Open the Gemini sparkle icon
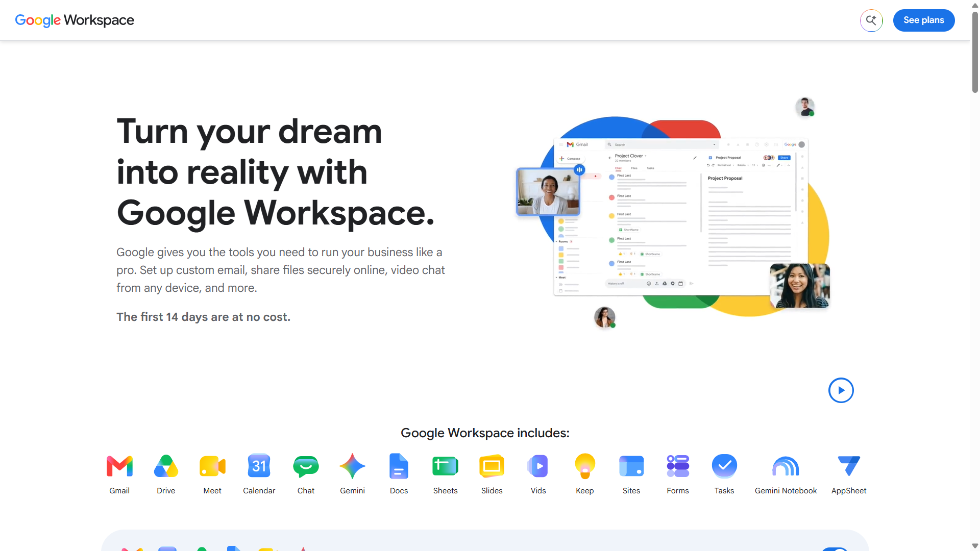The height and width of the screenshot is (551, 980). pyautogui.click(x=352, y=466)
